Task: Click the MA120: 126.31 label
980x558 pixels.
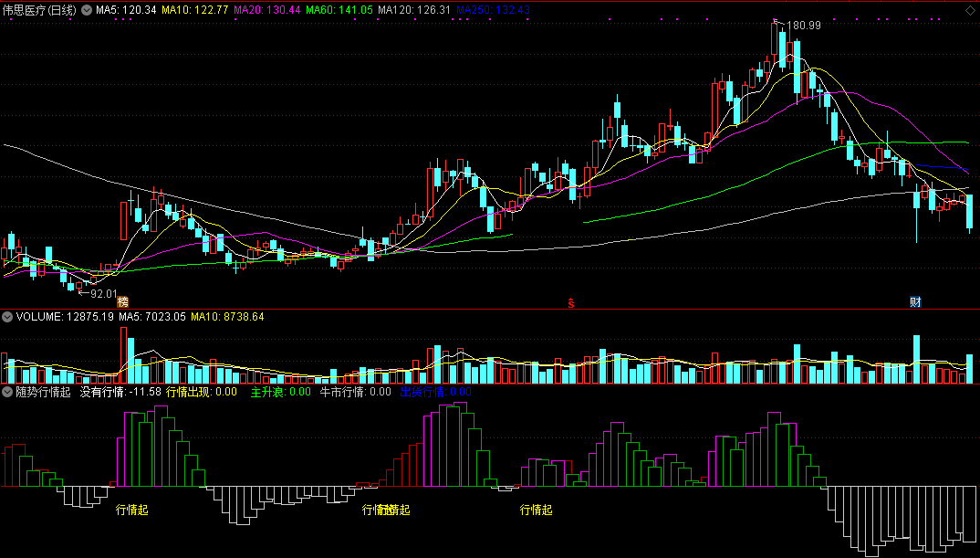Action: click(415, 10)
